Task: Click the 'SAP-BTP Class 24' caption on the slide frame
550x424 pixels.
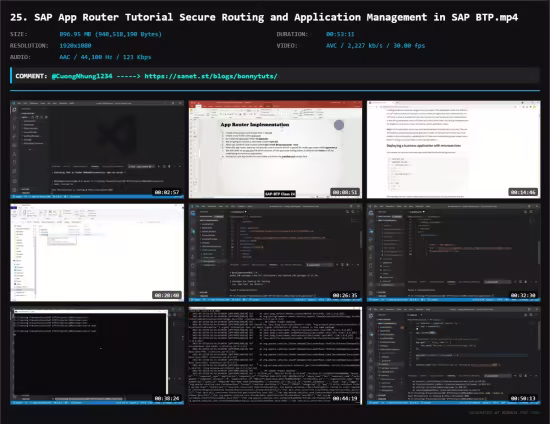Action: tap(280, 194)
